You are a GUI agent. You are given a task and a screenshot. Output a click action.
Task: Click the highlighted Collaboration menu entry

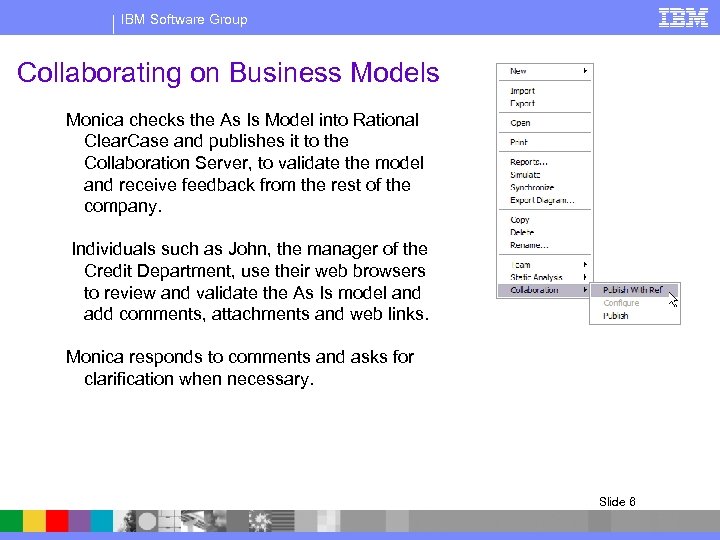click(545, 290)
